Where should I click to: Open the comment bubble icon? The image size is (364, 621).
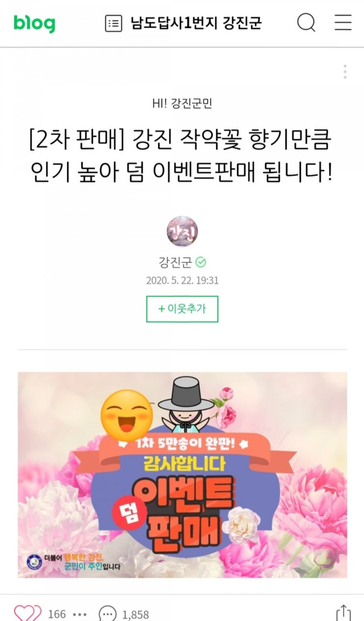[x=108, y=614]
